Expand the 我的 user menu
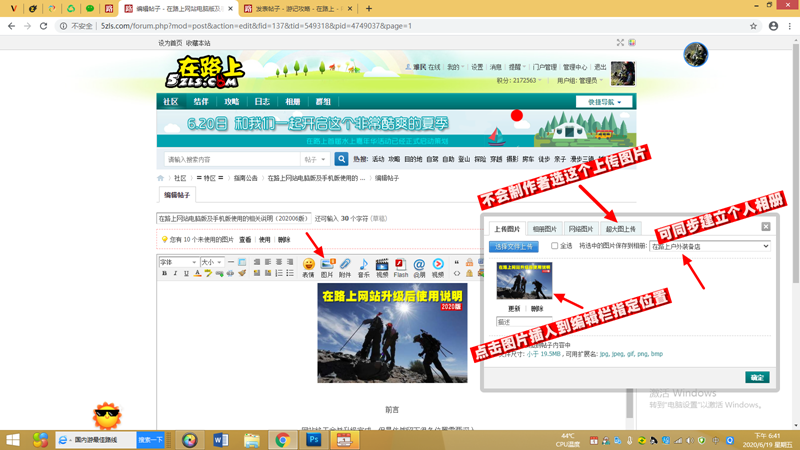800x450 pixels. click(456, 67)
